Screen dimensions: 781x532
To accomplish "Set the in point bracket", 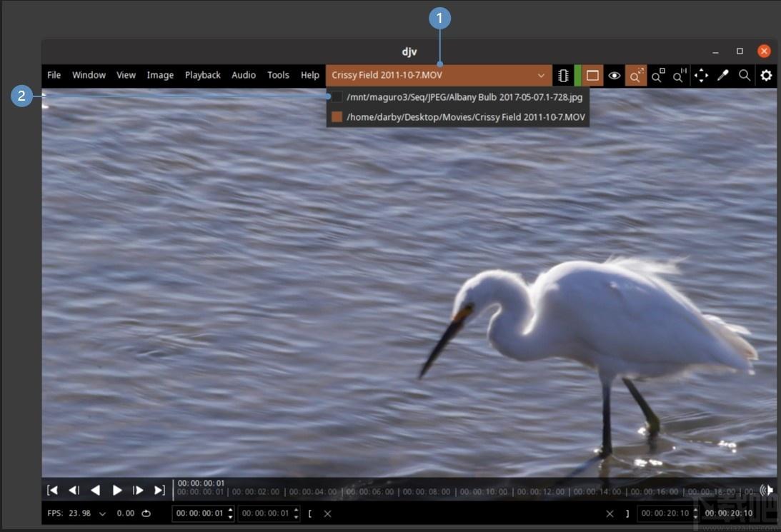I will [310, 513].
